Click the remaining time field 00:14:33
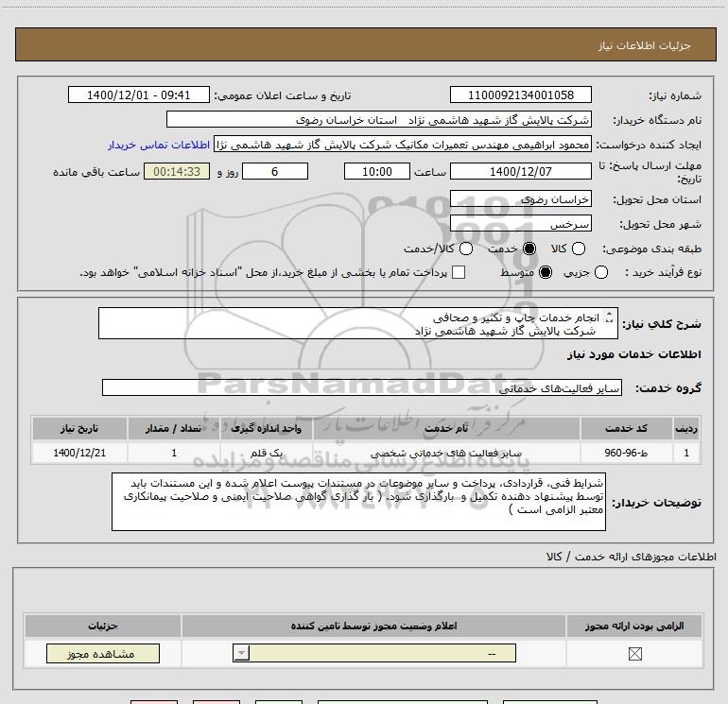This screenshot has width=728, height=704. click(177, 172)
